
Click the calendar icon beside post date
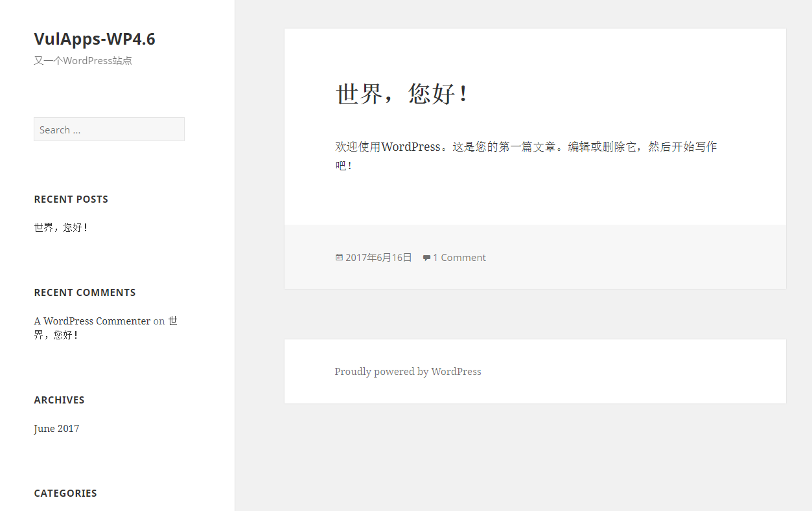[339, 257]
